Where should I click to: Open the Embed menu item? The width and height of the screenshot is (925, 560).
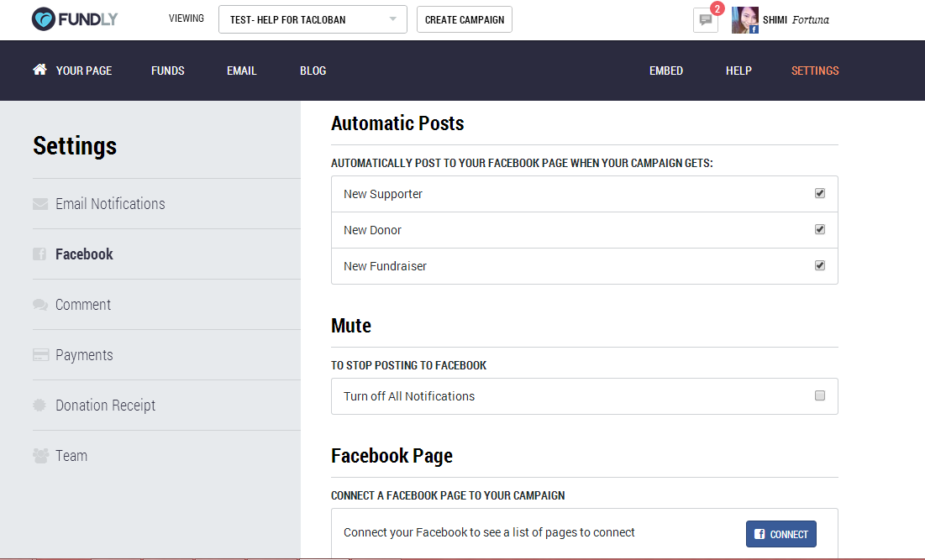click(666, 71)
